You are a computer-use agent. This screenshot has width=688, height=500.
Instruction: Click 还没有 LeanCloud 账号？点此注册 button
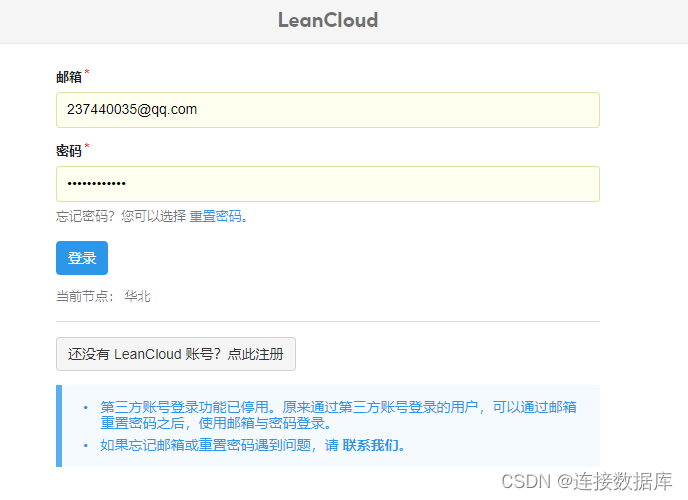tap(176, 354)
